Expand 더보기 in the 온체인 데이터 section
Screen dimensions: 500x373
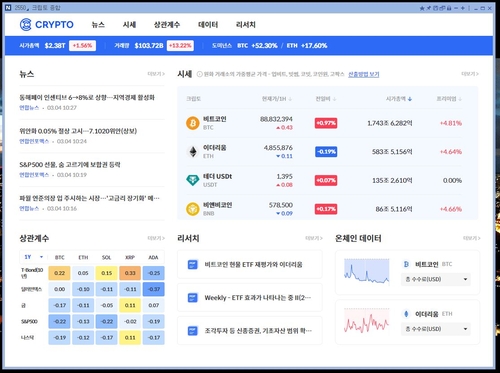(x=471, y=238)
